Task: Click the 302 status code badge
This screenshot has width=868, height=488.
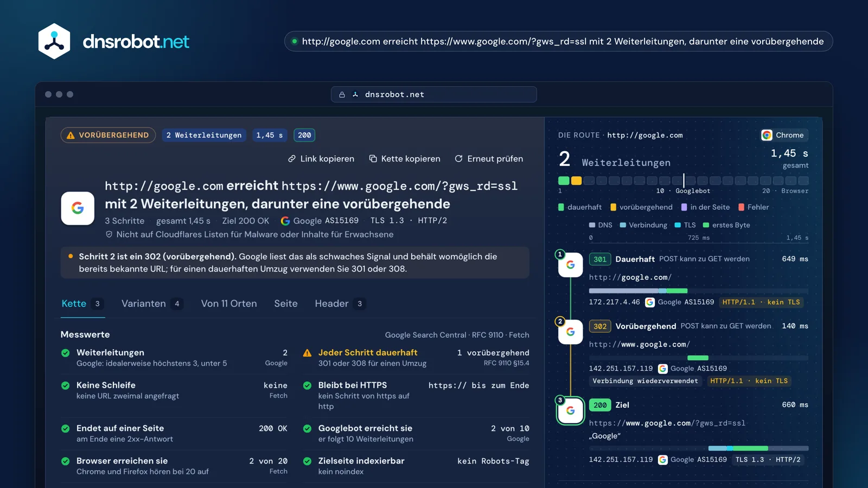Action: 600,326
